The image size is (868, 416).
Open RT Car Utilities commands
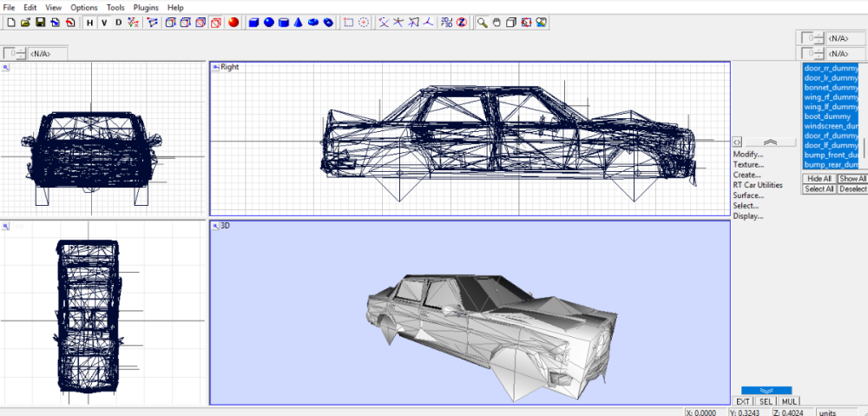(x=758, y=185)
